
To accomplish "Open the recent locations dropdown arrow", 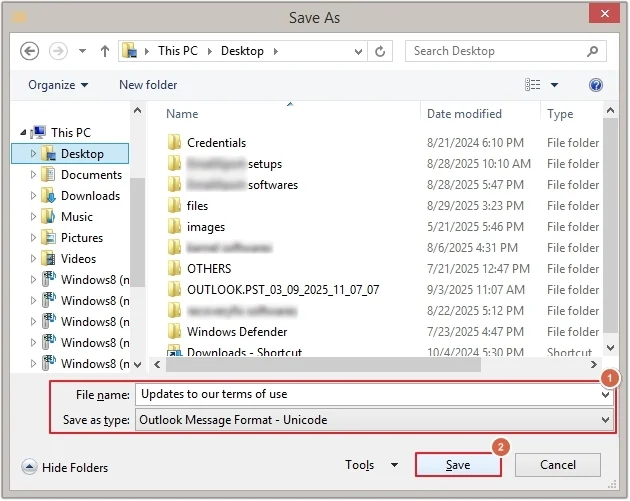I will (82, 51).
